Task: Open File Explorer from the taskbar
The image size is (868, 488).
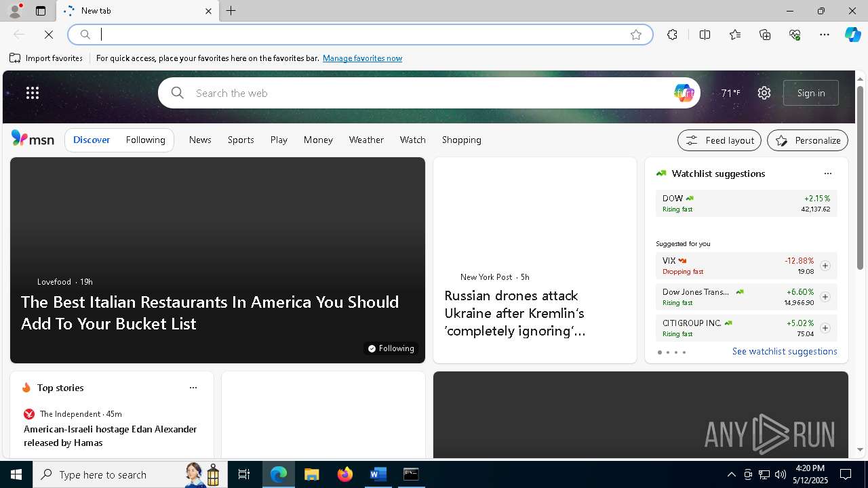Action: tap(311, 474)
